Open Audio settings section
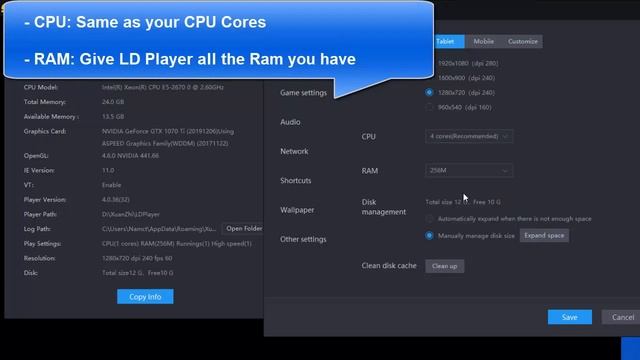This screenshot has width=640, height=360. tap(290, 122)
